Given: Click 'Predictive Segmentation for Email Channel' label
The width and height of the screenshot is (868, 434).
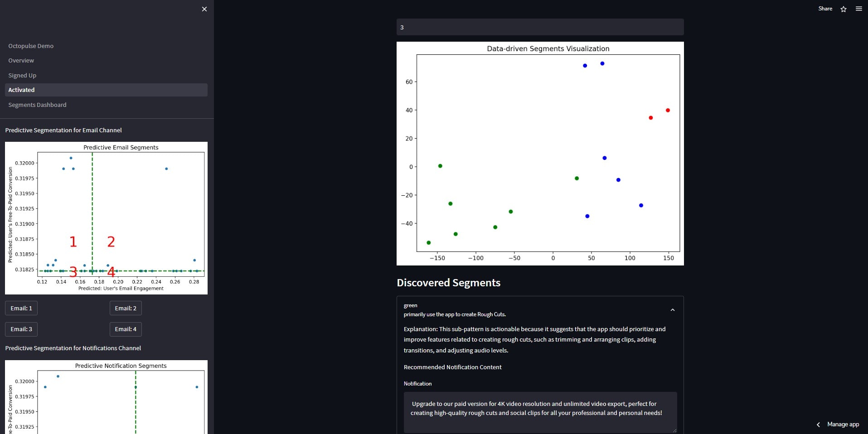Looking at the screenshot, I should click(x=63, y=130).
